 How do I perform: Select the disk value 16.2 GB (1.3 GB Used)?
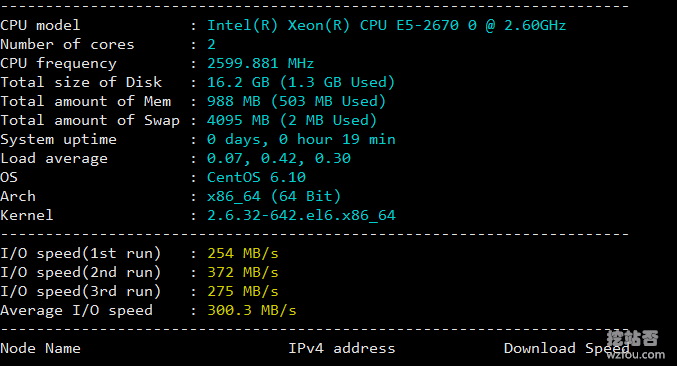coord(301,82)
